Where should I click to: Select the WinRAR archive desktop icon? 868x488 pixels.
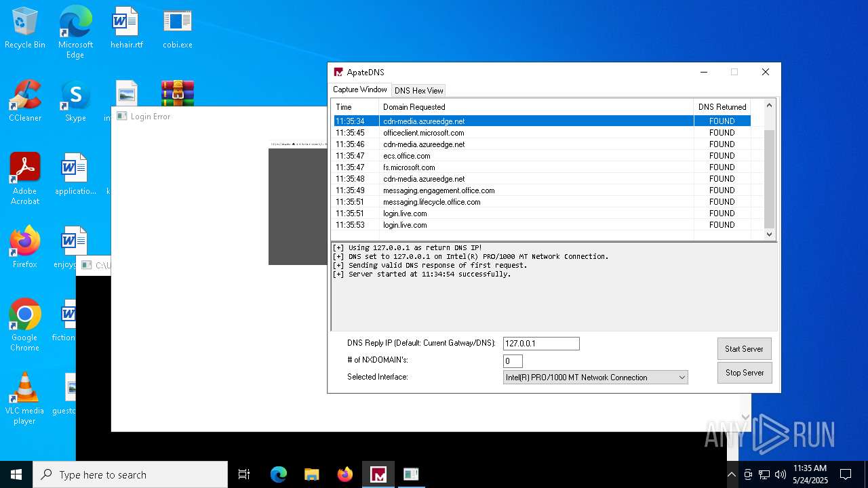177,93
